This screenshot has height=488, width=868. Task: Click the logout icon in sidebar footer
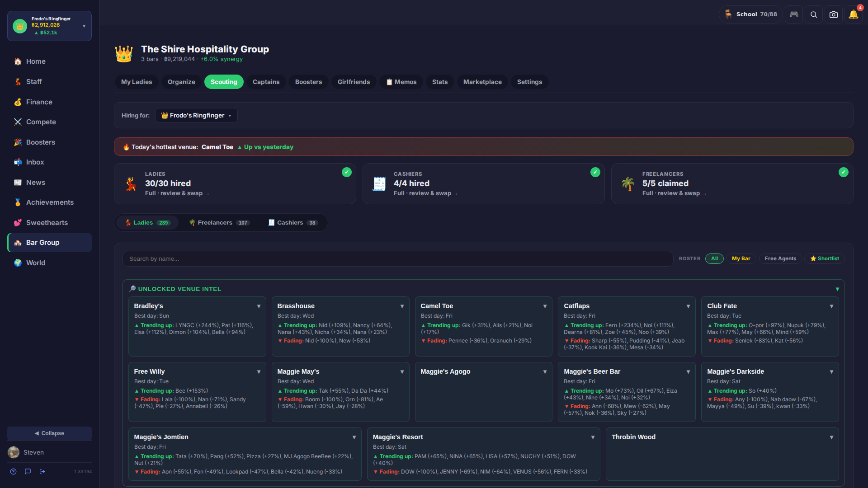(42, 471)
